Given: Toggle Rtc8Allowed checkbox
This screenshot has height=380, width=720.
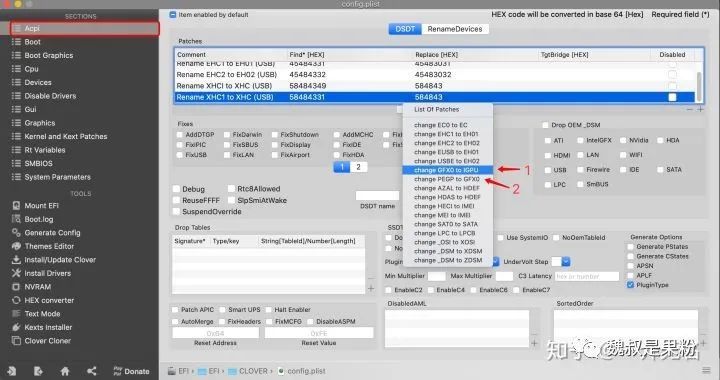Looking at the screenshot, I should point(231,189).
